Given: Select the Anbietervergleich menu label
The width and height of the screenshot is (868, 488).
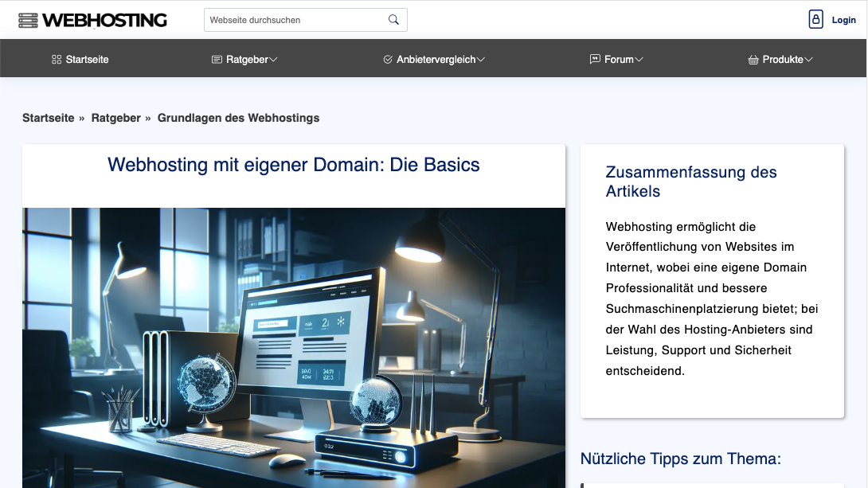Looking at the screenshot, I should point(436,60).
